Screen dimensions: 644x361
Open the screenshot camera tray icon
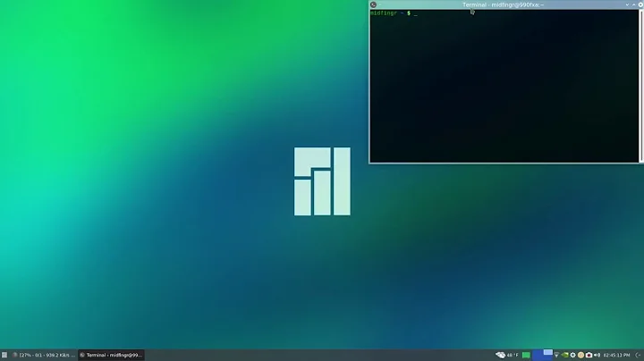click(589, 355)
